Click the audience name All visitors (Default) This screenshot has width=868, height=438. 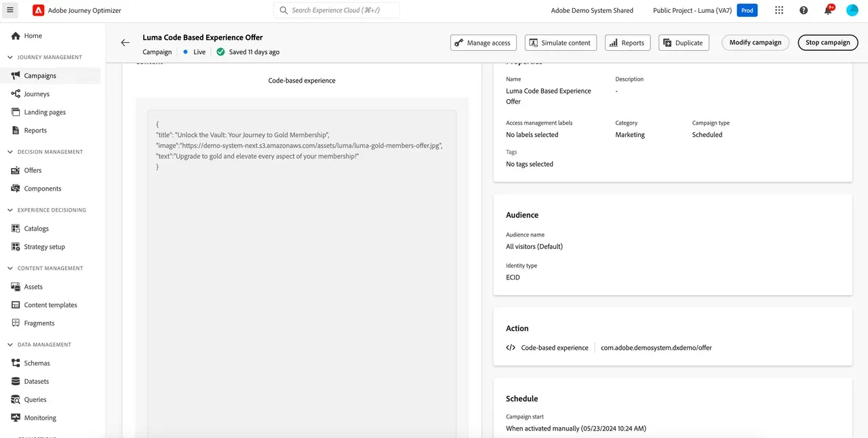point(534,247)
